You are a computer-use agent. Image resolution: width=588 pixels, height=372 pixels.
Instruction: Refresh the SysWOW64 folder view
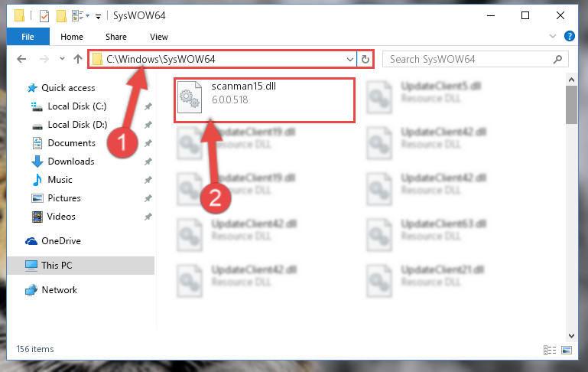click(365, 59)
